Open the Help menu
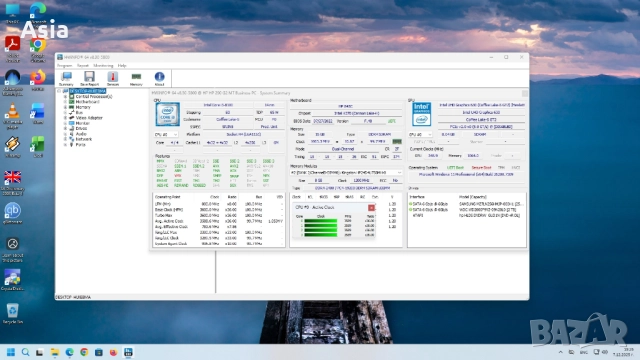This screenshot has width=640, height=360. [122, 65]
